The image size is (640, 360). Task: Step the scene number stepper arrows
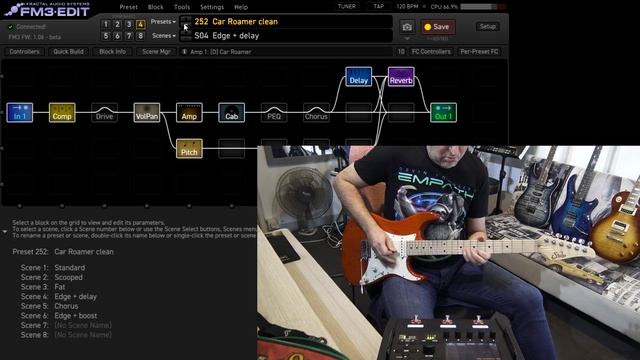(186, 36)
